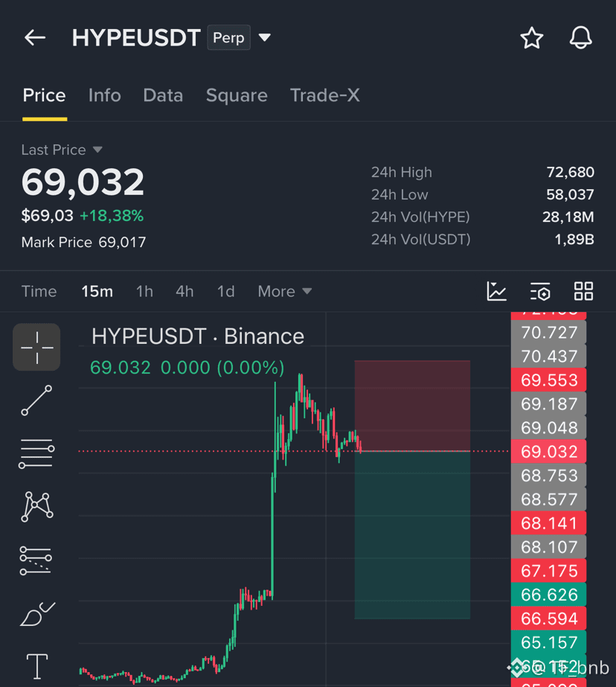Click the 69.032 current price axis label
Viewport: 616px width, 687px height.
point(548,451)
